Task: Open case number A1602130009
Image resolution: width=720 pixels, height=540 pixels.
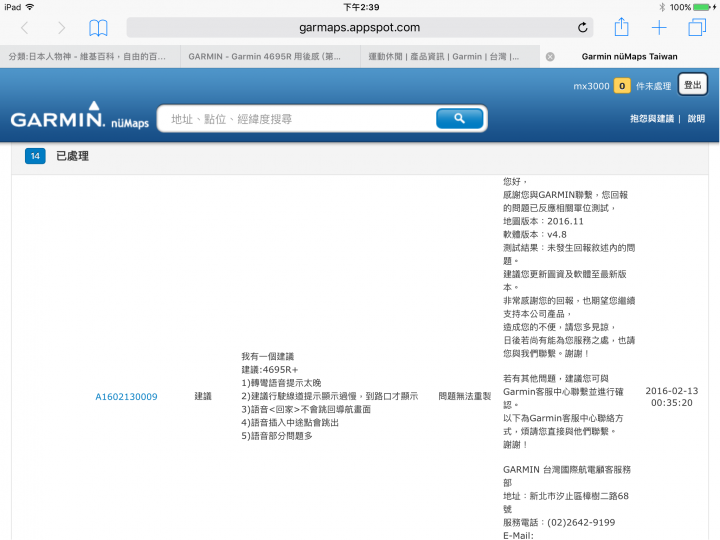Action: (126, 397)
